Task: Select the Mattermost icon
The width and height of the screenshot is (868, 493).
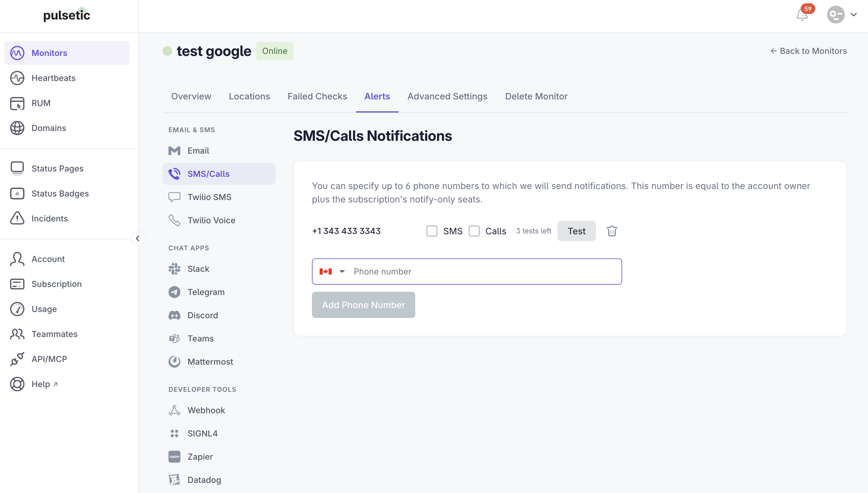Action: (174, 362)
